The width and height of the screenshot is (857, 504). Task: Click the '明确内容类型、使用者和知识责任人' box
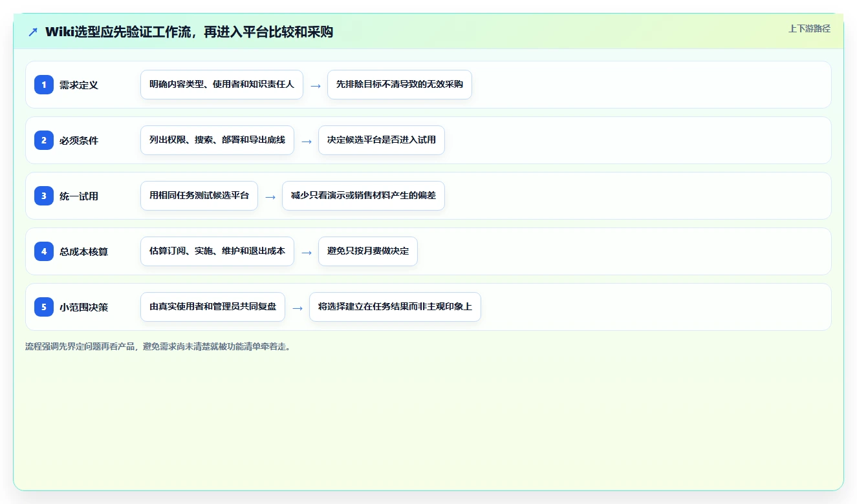[x=222, y=85]
